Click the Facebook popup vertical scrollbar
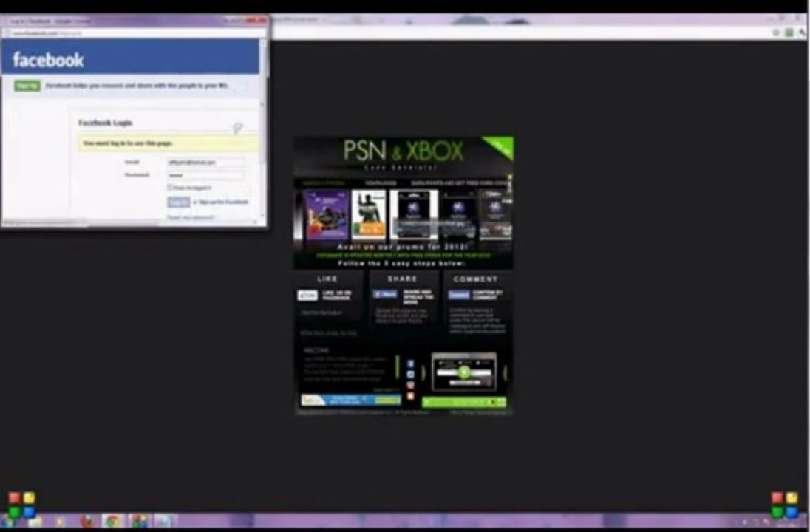 point(262,129)
